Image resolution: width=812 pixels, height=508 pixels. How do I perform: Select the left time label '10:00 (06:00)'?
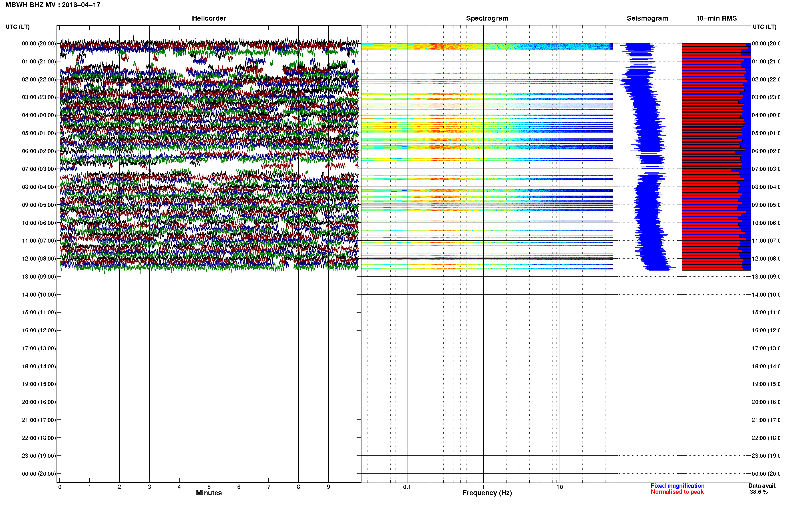tap(39, 223)
